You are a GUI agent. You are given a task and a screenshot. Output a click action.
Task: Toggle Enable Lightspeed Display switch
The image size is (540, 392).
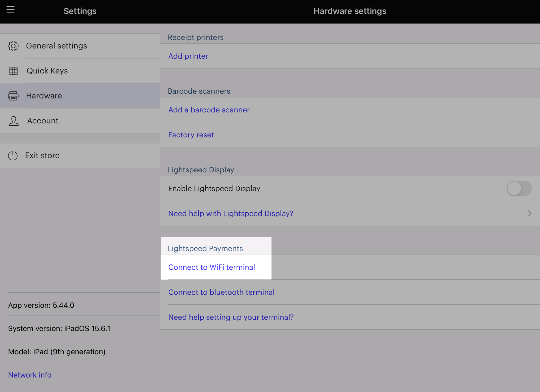[519, 188]
